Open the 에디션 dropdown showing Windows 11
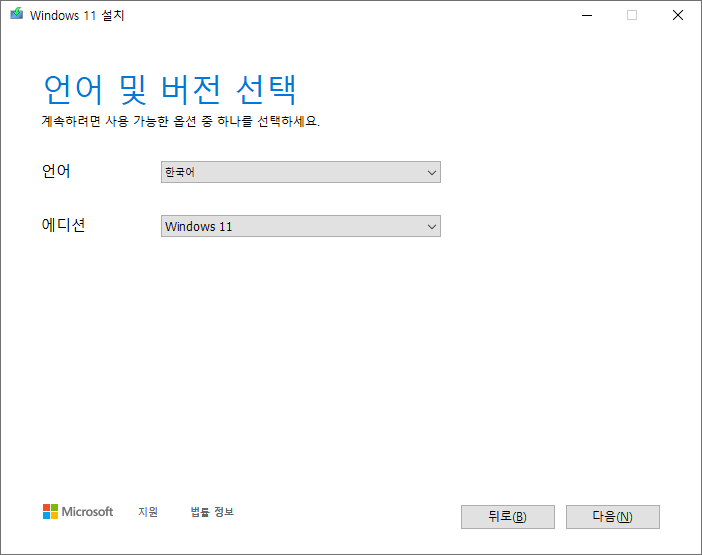 (301, 226)
